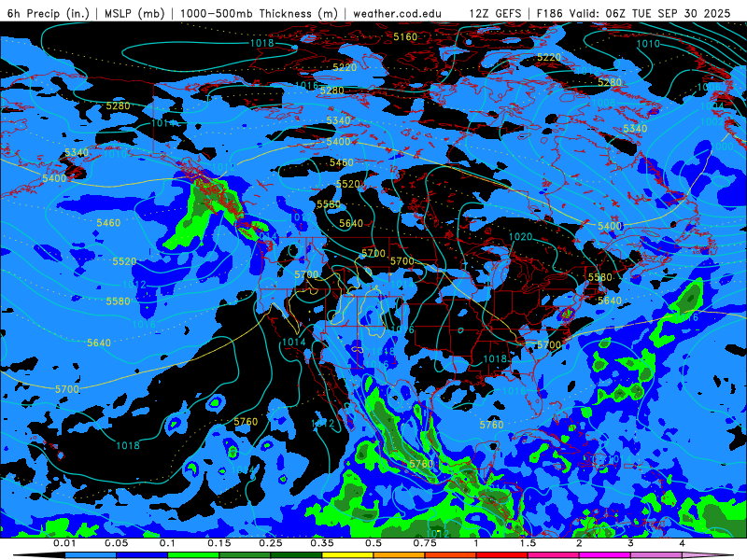Click the orange 0.5–0.75 legend swatch
747x560 pixels.
pos(400,555)
